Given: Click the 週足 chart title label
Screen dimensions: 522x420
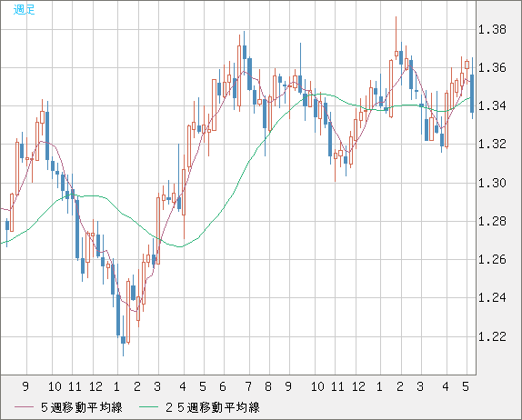Looking at the screenshot, I should [24, 9].
